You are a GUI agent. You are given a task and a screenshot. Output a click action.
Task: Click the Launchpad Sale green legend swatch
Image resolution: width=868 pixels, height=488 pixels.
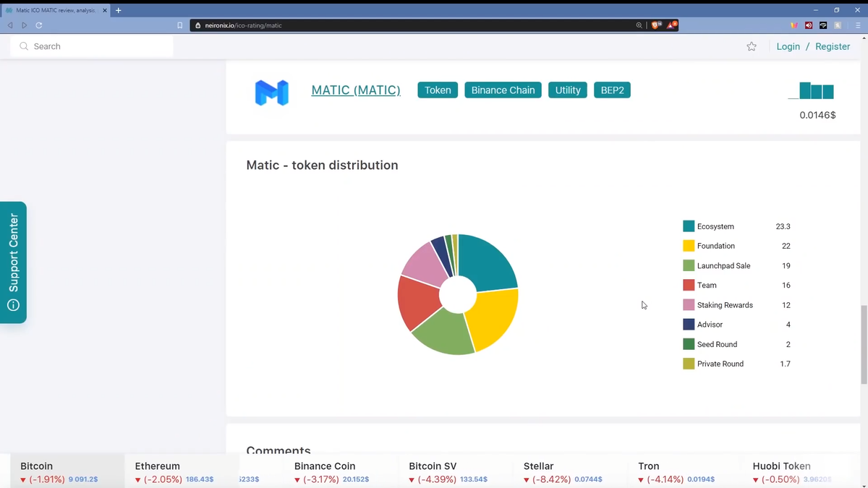[689, 265]
